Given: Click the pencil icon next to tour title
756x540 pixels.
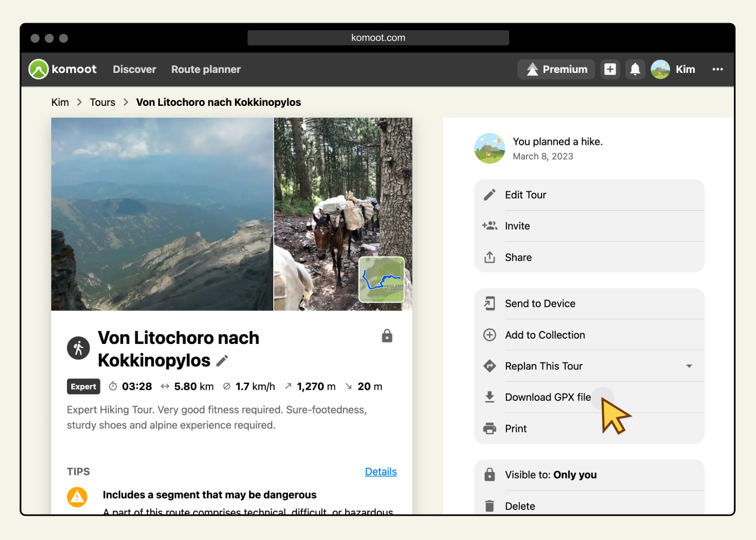Looking at the screenshot, I should point(222,361).
